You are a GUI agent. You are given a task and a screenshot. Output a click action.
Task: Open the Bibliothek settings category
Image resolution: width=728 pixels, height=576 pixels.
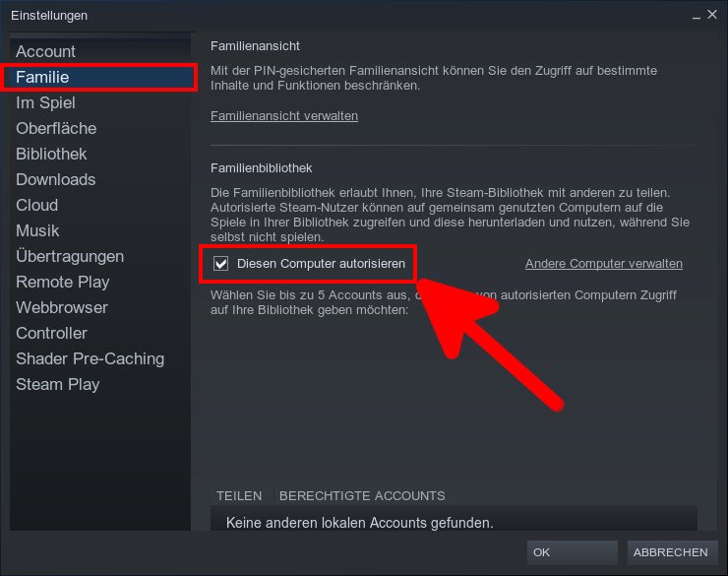tap(51, 154)
